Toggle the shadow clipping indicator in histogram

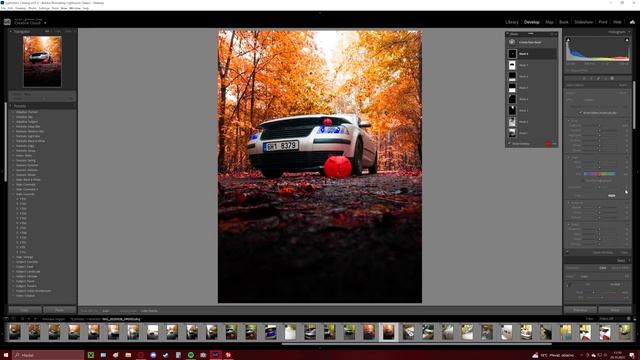[x=568, y=40]
